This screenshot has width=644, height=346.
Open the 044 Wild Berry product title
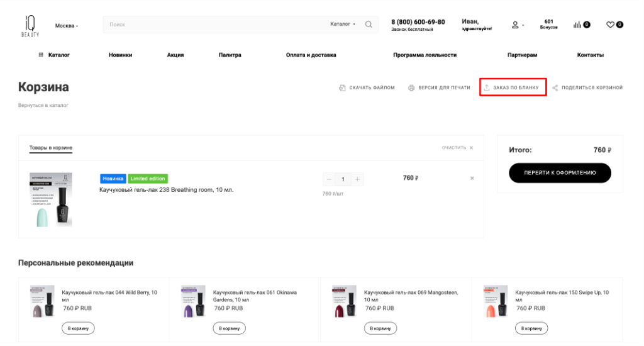click(109, 296)
